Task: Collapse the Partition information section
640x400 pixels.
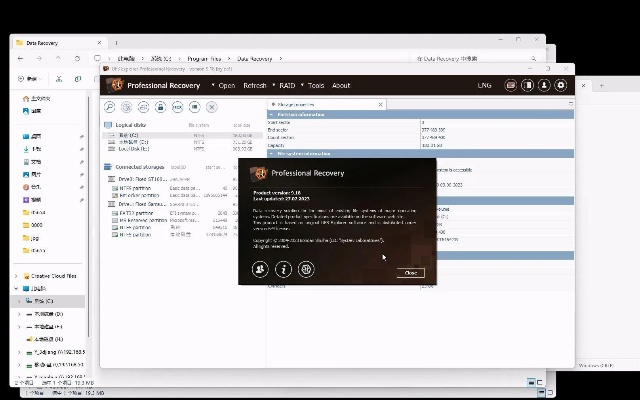Action: click(271, 114)
